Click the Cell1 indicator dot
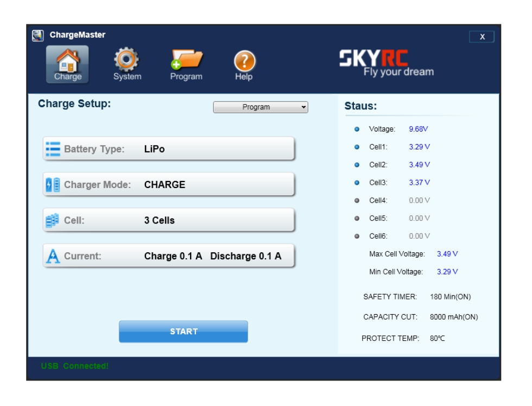This screenshot has height=406, width=532. [x=357, y=147]
